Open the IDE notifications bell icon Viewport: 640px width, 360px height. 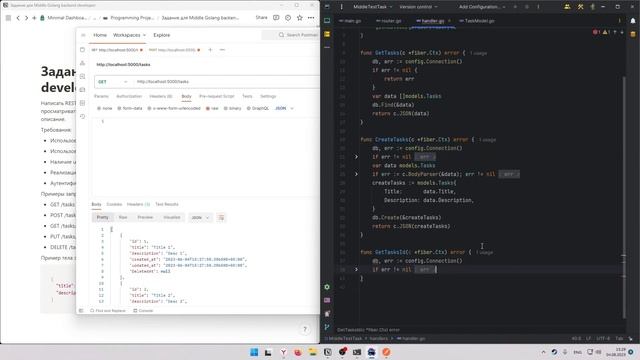(x=633, y=21)
